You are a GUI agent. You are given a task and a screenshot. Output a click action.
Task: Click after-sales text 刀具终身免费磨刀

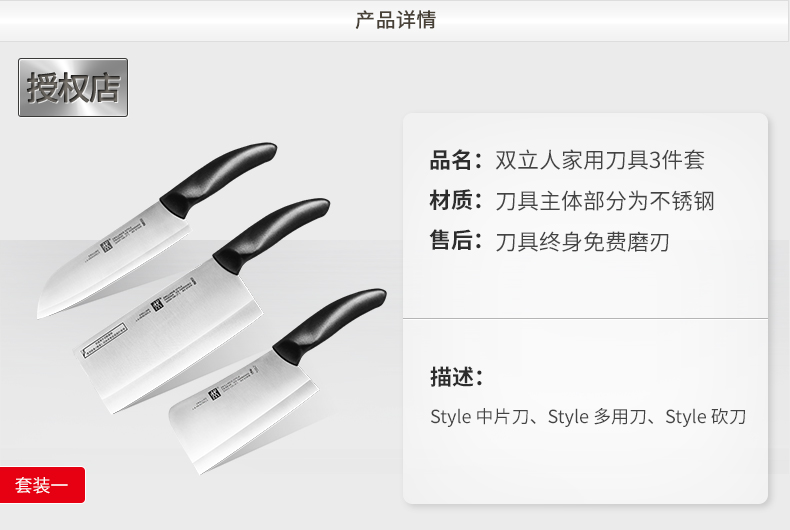click(582, 242)
